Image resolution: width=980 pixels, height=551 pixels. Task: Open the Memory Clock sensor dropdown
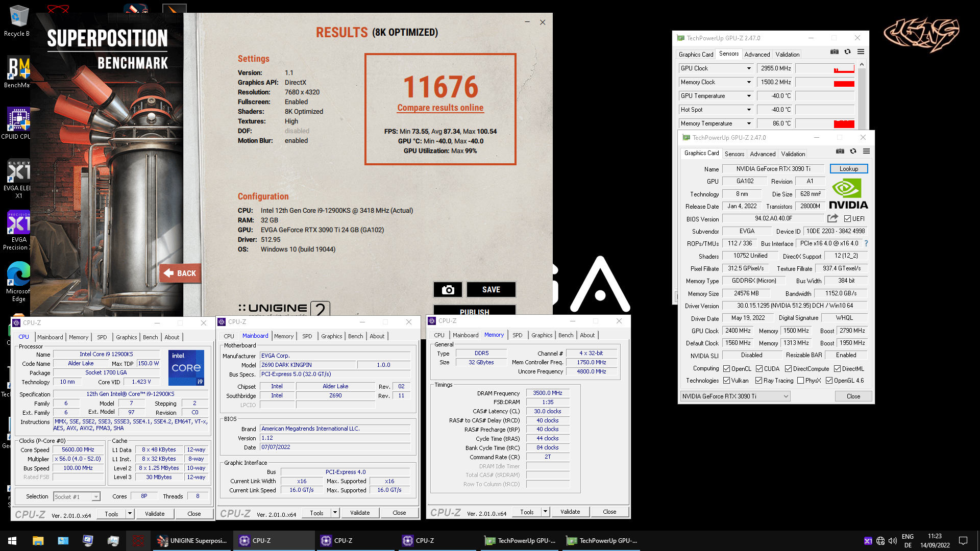tap(749, 82)
